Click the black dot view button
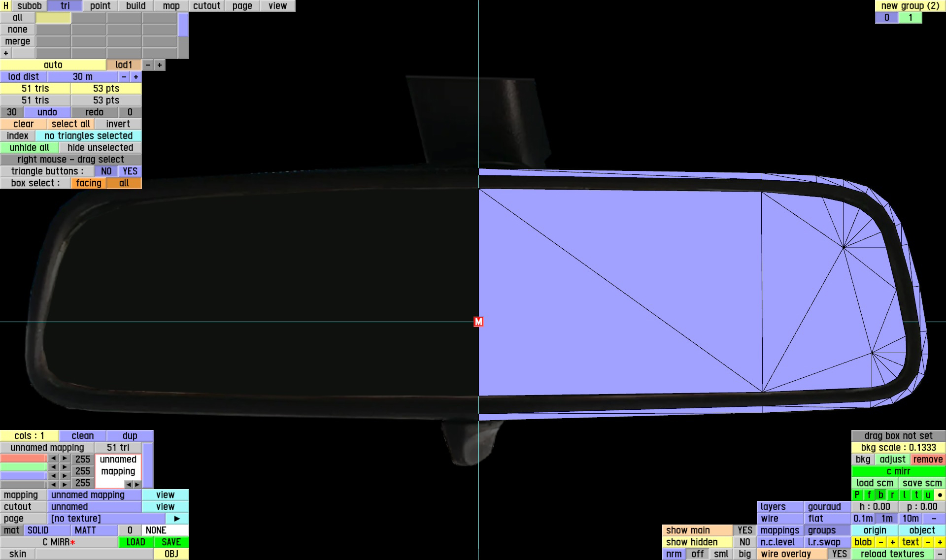This screenshot has width=946, height=560. pos(940,495)
